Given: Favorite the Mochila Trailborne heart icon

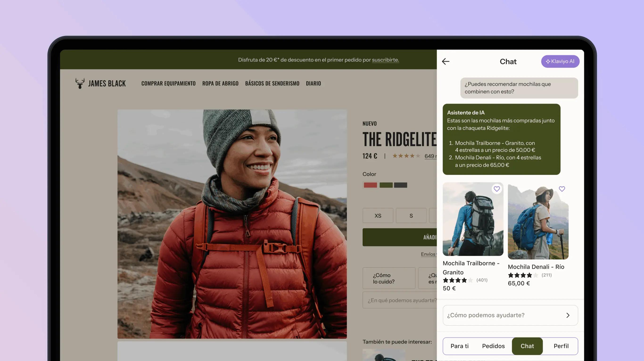Looking at the screenshot, I should (496, 189).
